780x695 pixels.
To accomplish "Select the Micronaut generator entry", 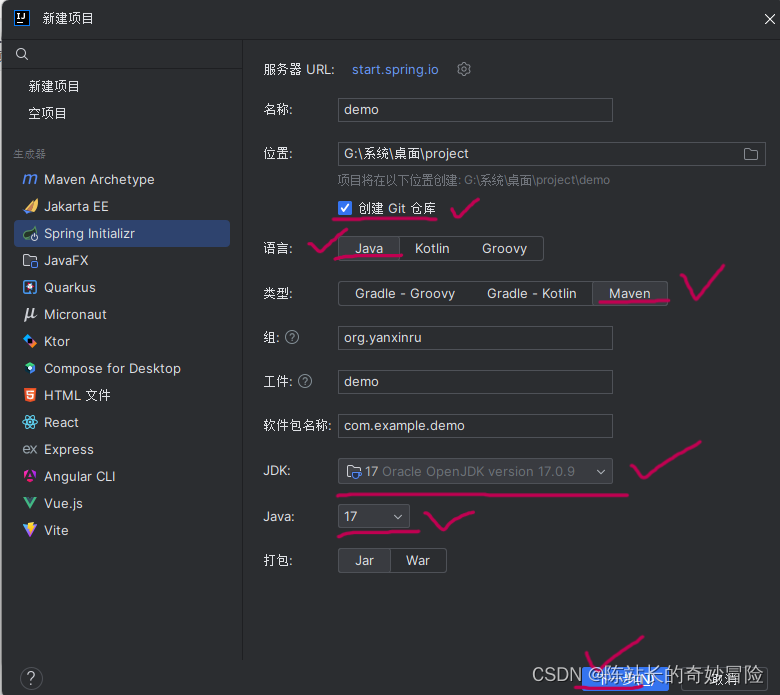I will [x=122, y=314].
